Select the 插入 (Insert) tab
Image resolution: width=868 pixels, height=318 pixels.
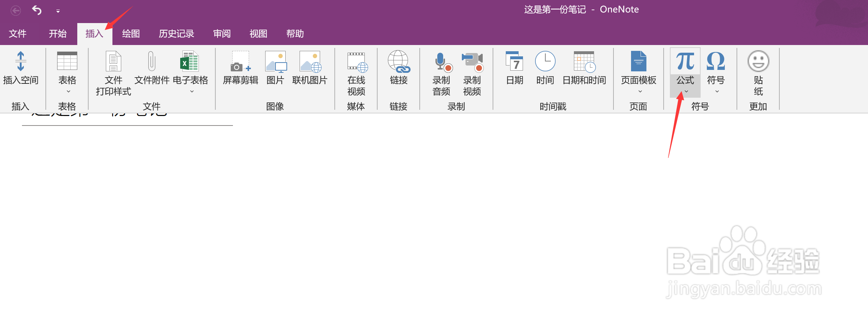(x=94, y=34)
